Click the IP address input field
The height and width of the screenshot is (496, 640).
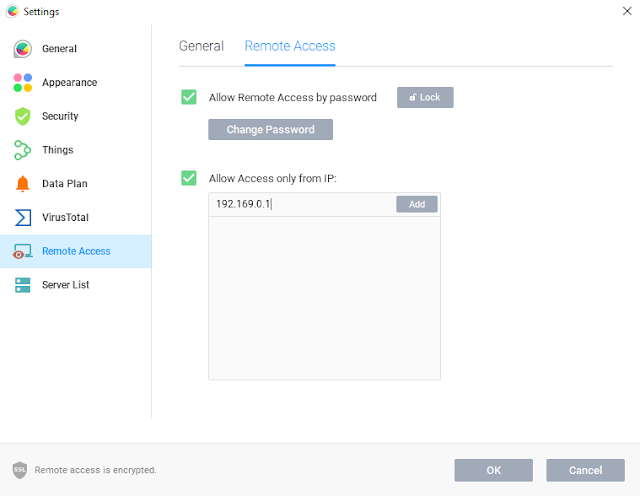[302, 204]
